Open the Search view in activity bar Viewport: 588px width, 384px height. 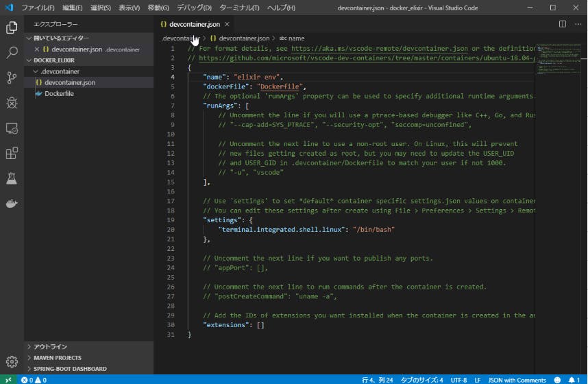click(12, 52)
